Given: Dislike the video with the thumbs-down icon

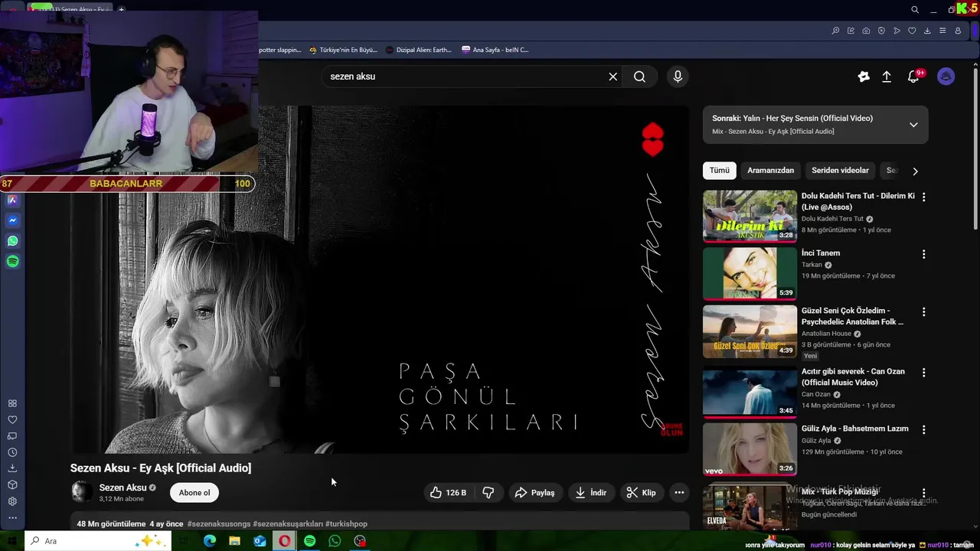Looking at the screenshot, I should tap(488, 493).
